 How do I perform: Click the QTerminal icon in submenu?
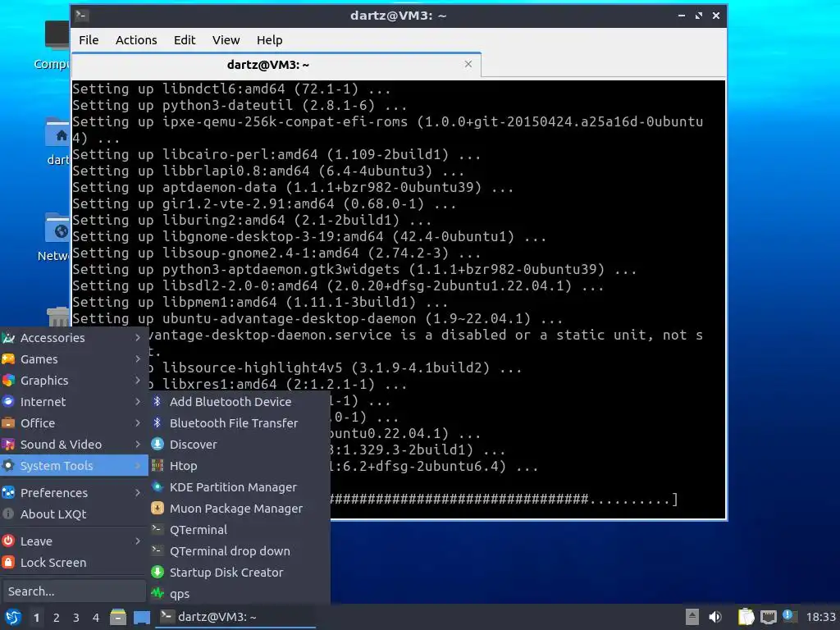[157, 529]
